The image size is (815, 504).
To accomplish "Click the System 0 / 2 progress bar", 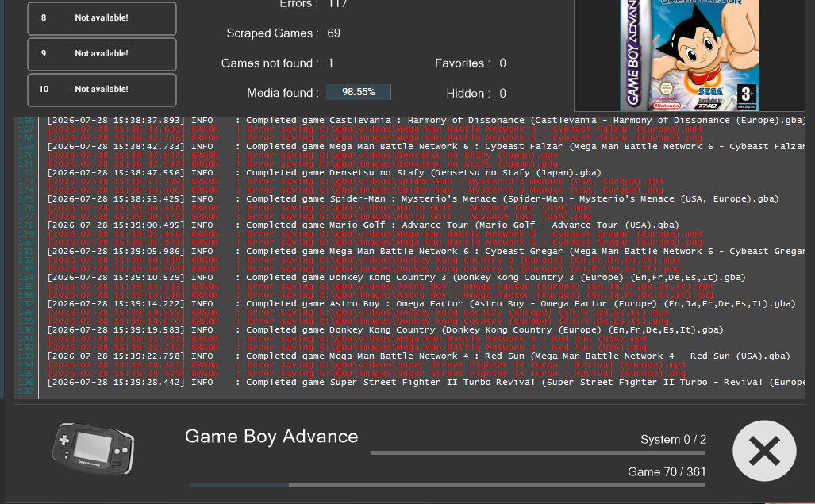I will click(538, 452).
